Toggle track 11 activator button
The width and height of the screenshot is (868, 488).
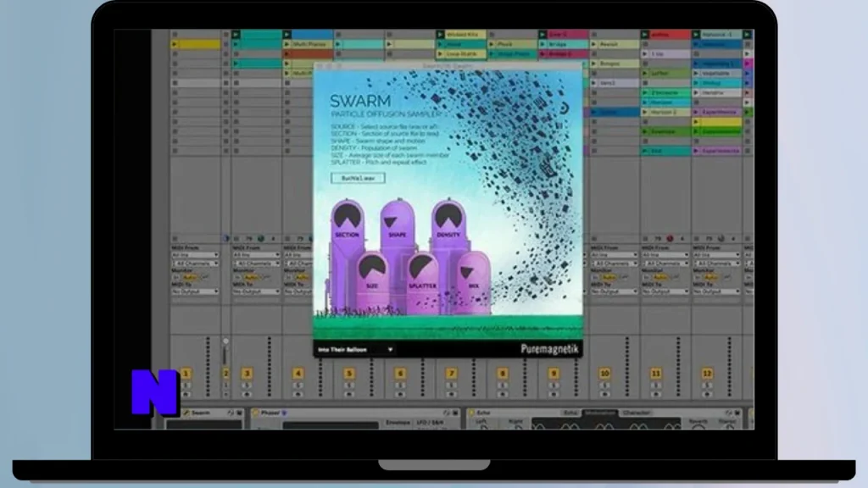(655, 374)
